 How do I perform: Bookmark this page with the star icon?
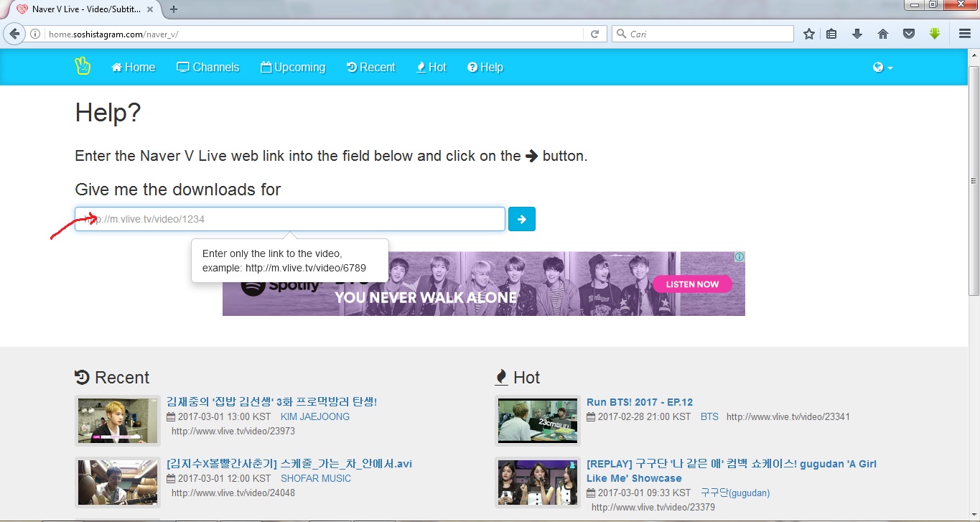809,34
